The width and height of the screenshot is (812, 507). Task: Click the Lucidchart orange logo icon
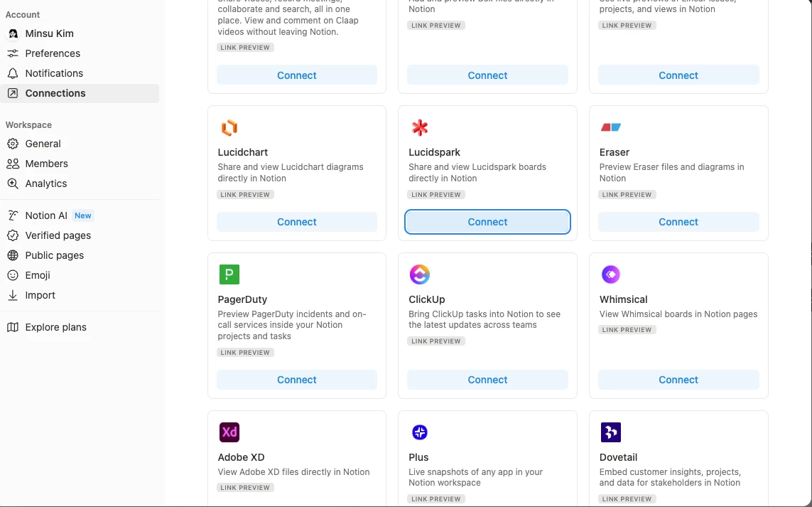pyautogui.click(x=229, y=127)
